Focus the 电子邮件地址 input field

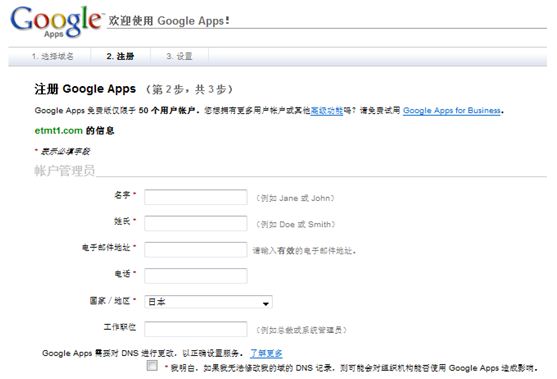tap(196, 250)
